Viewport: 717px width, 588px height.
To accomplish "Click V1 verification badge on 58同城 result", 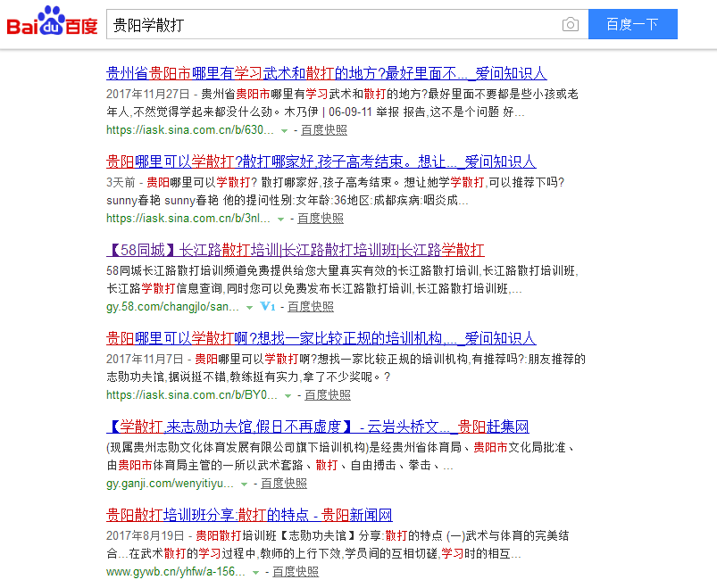I will (268, 307).
